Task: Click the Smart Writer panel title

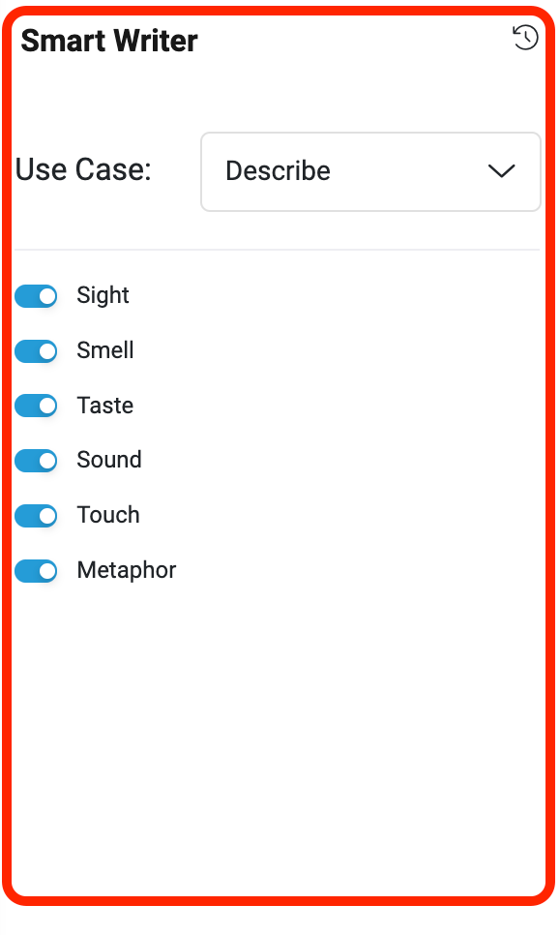Action: 109,42
